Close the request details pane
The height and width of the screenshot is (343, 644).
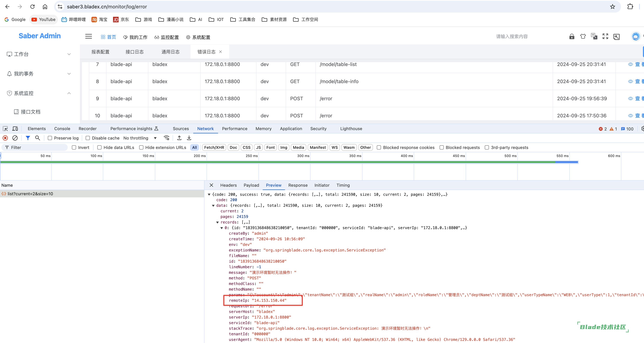point(211,185)
